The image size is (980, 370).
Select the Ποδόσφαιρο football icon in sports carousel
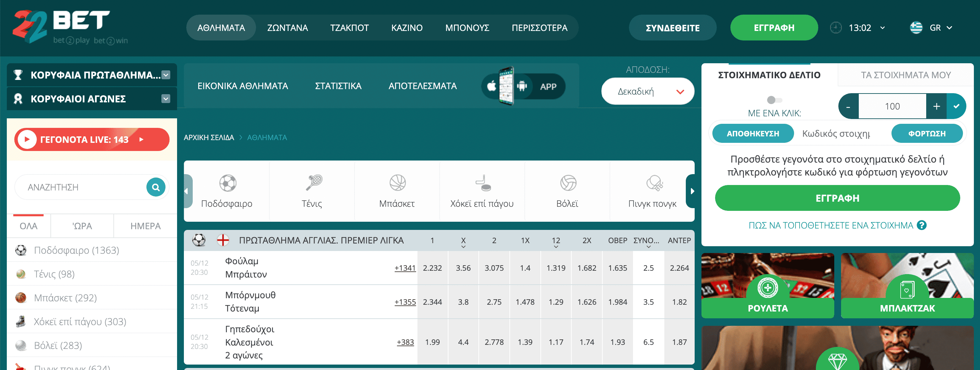click(x=227, y=183)
